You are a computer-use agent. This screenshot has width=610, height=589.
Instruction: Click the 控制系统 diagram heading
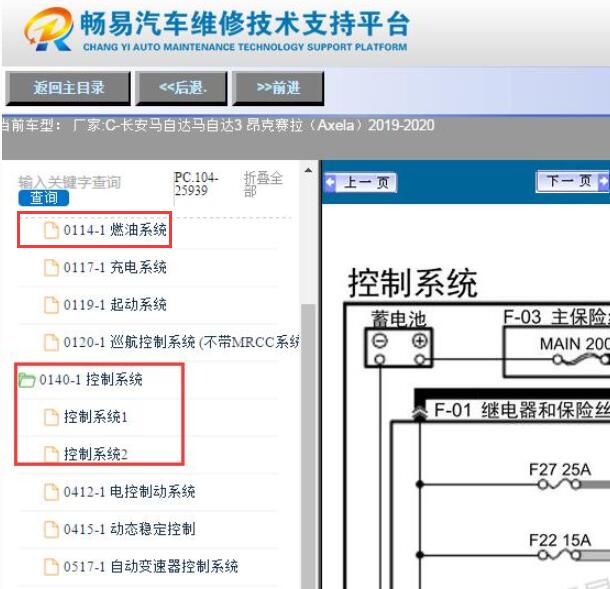413,283
